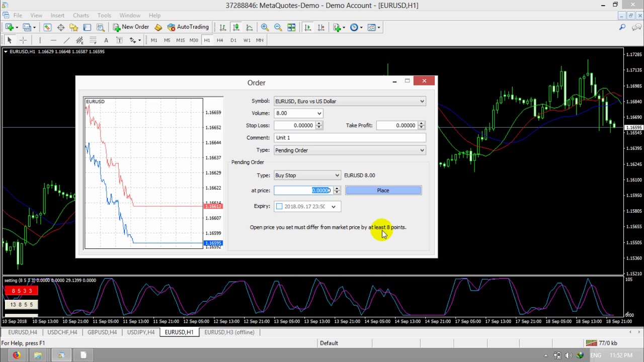Switch to M30 timeframe
Image resolution: width=644 pixels, height=362 pixels.
pos(194,40)
